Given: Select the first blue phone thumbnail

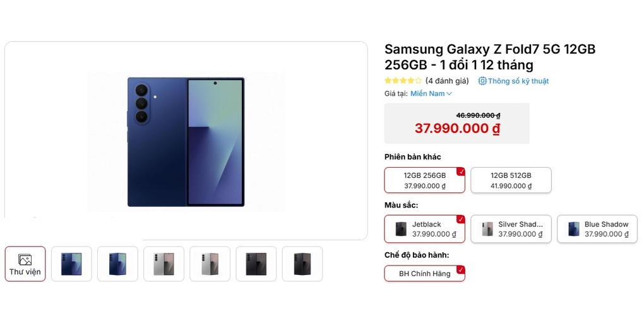Looking at the screenshot, I should [x=71, y=264].
